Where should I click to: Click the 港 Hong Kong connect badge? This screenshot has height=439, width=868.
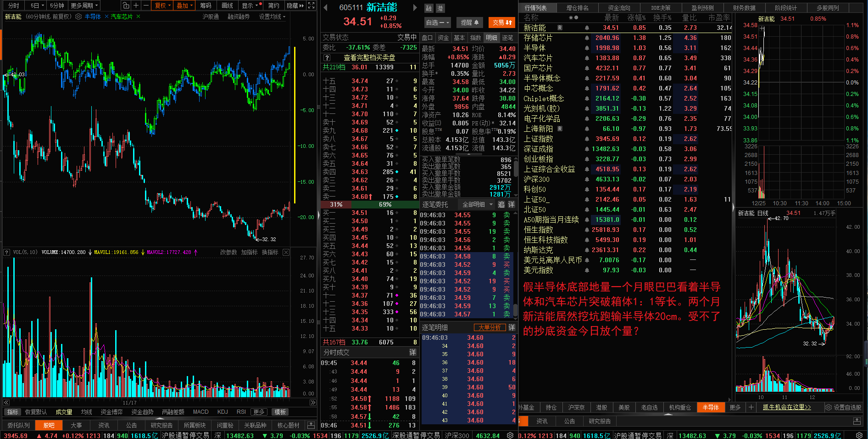(440, 8)
